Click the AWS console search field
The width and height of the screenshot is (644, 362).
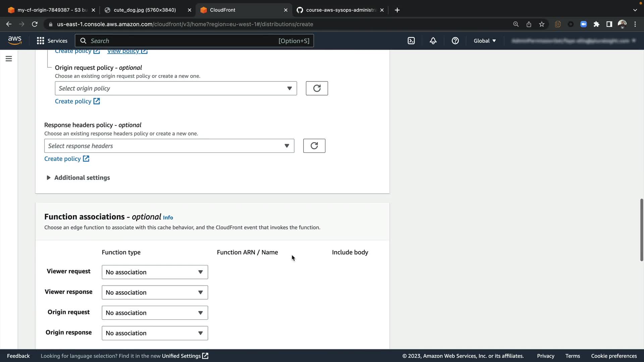click(194, 41)
